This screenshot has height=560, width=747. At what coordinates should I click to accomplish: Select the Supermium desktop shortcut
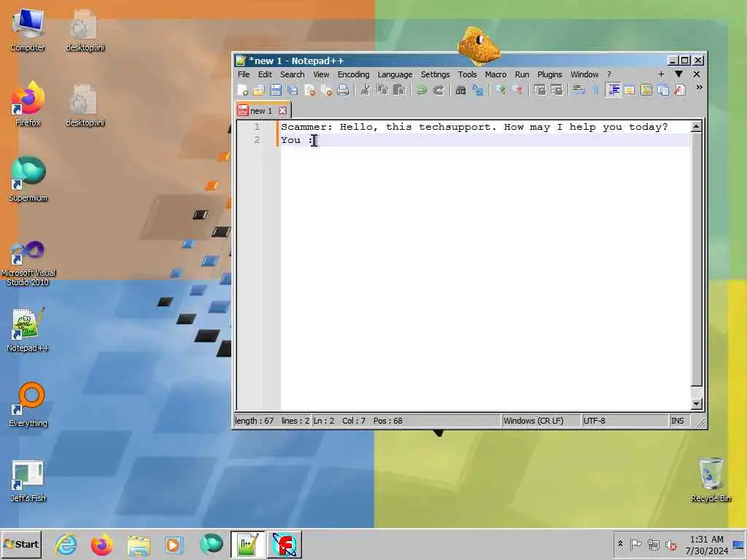tap(28, 179)
